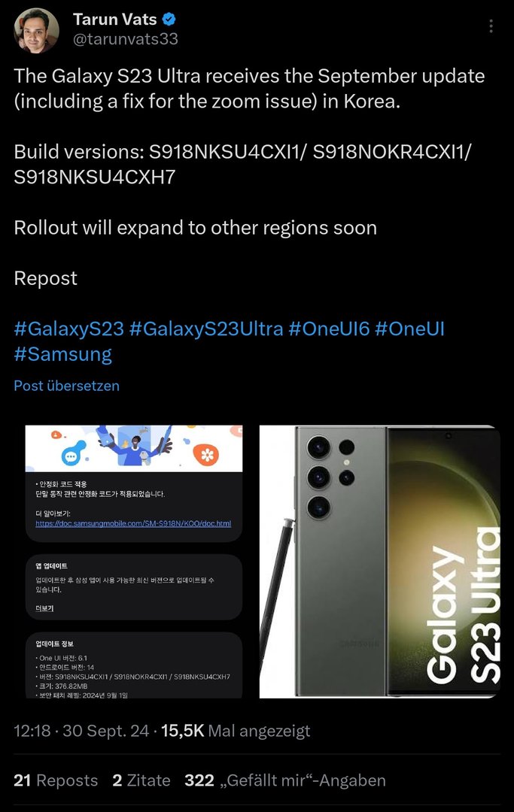This screenshot has height=812, width=514.
Task: Show the 322 Gefällt mir-Angaben list
Action: [285, 780]
